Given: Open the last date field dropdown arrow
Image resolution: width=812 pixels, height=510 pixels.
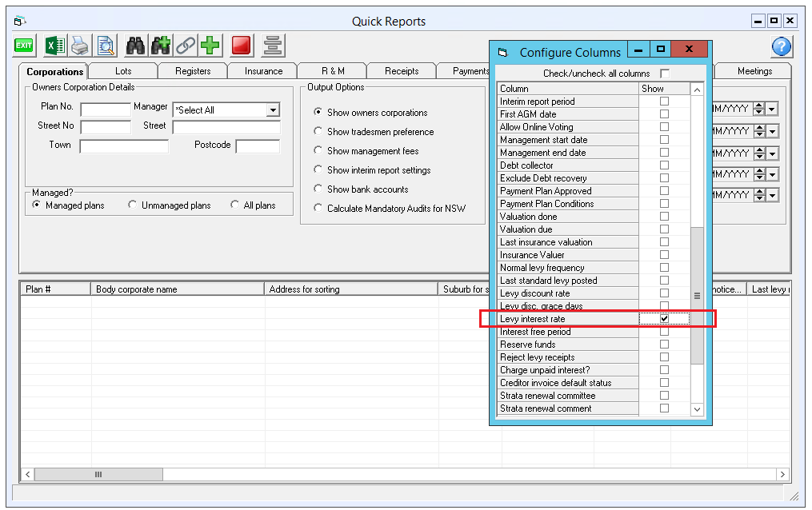Looking at the screenshot, I should point(772,196).
